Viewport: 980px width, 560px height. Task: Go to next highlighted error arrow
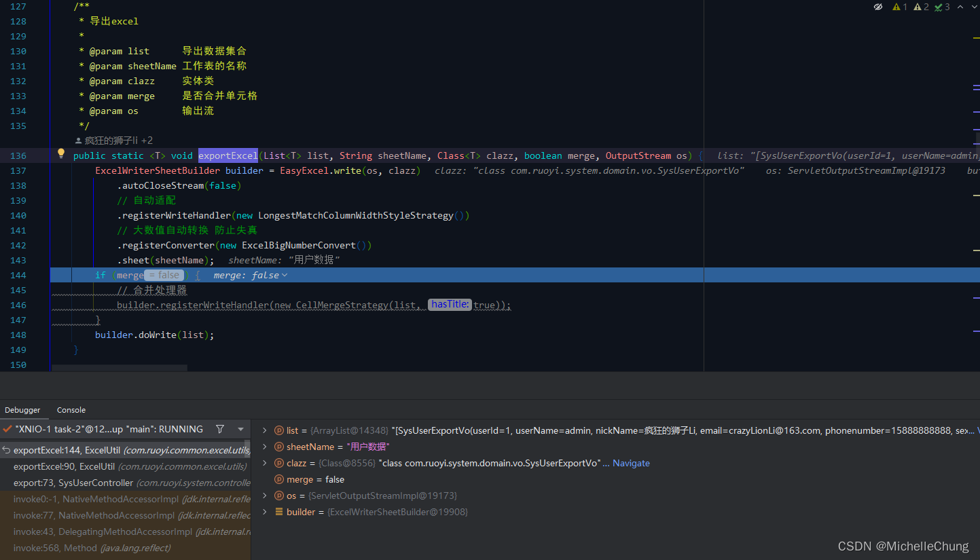(973, 7)
